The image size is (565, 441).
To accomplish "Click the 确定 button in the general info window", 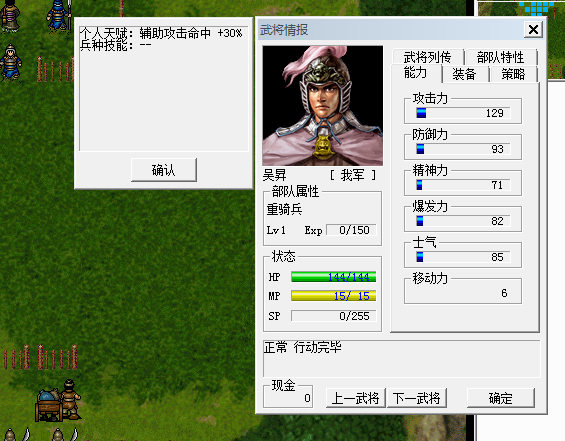I will coord(501,398).
